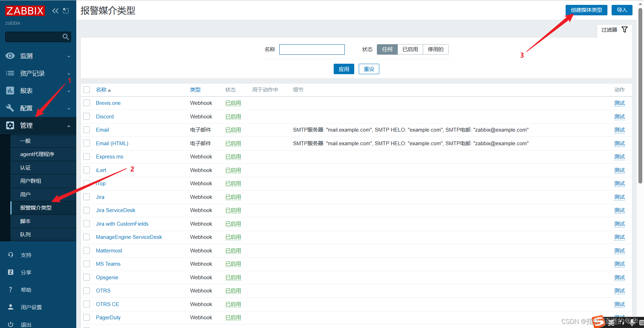This screenshot has height=328, width=644.
Task: Click the 创建媒体类型 button
Action: tap(586, 10)
